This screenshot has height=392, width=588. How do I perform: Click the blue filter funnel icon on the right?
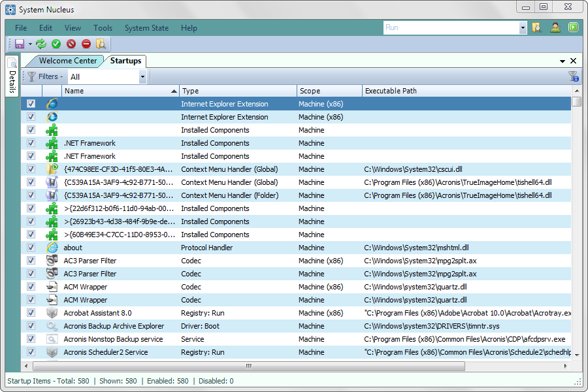pyautogui.click(x=572, y=76)
